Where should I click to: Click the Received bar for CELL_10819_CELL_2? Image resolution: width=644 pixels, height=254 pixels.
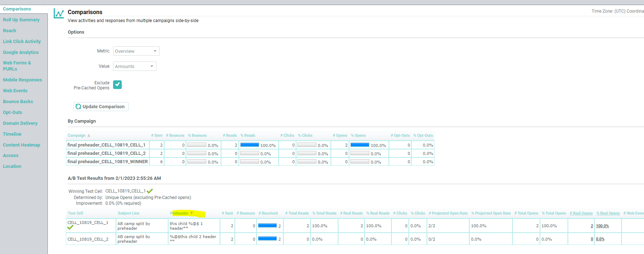click(x=267, y=239)
